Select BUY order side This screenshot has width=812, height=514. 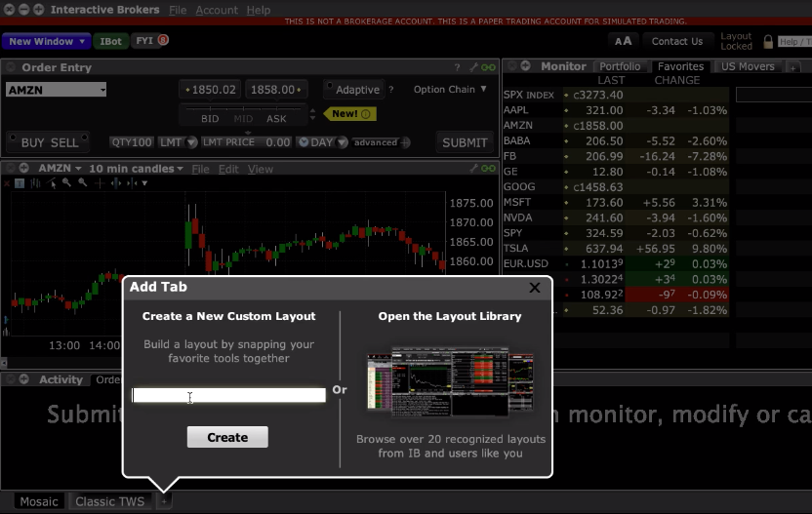point(32,142)
